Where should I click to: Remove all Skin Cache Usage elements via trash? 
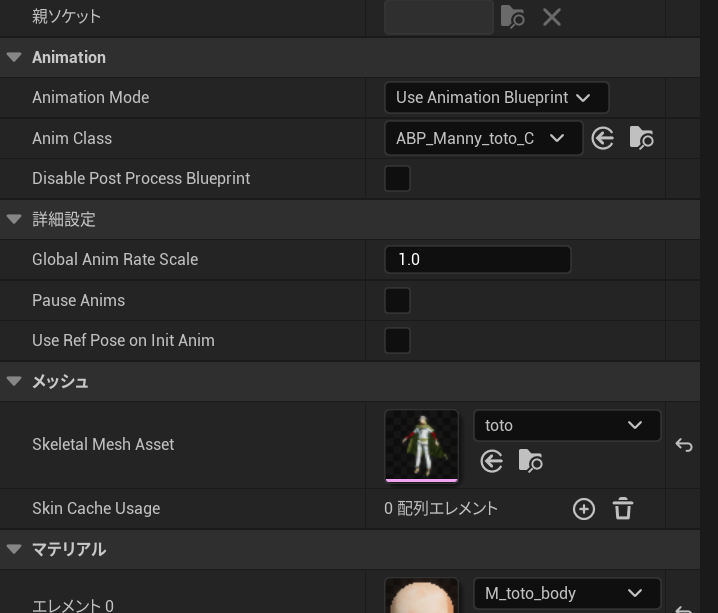623,509
